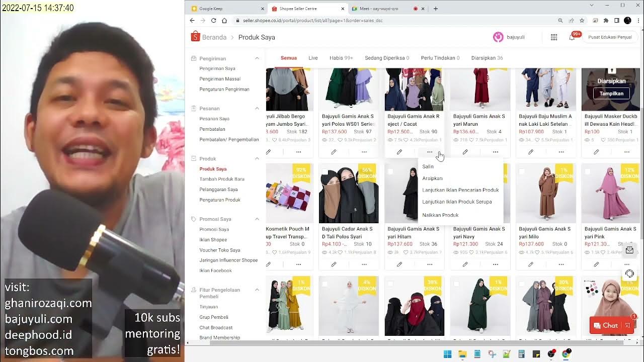Open File Explorer from the taskbar
644x362 pixels.
tap(462, 354)
